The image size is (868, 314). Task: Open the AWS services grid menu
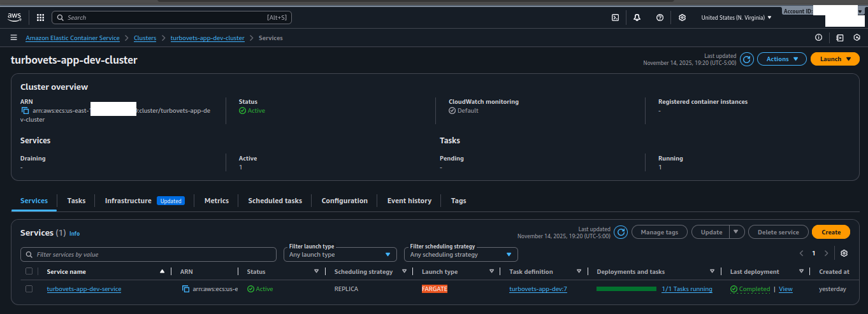coord(41,18)
